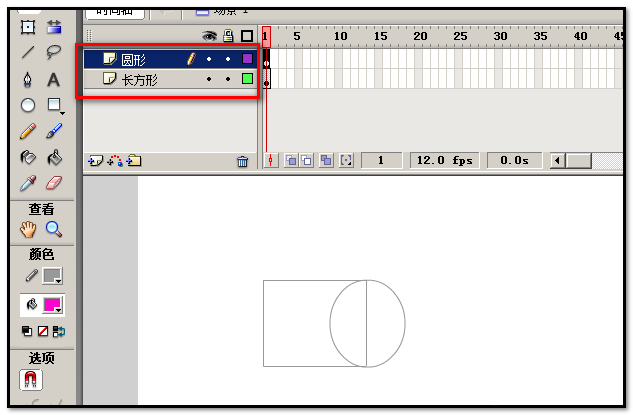This screenshot has height=415, width=633.
Task: Center the playhead frame
Action: tap(271, 161)
